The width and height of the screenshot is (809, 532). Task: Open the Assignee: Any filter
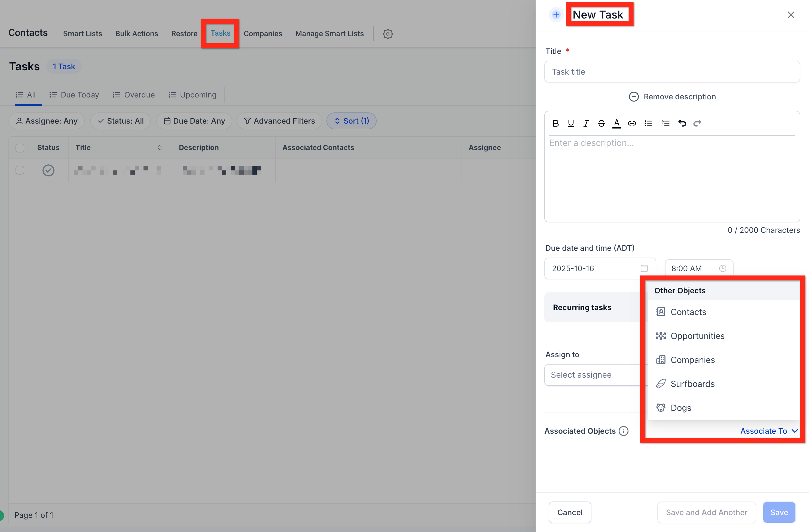click(x=47, y=121)
